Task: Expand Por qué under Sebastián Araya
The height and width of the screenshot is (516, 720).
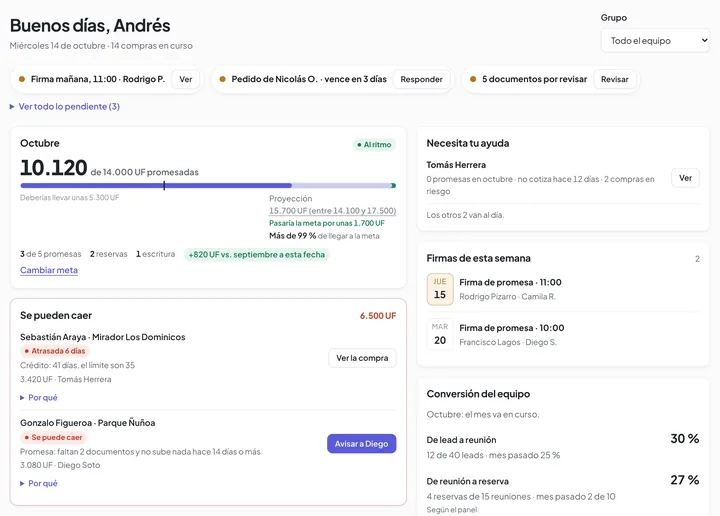Action: tap(39, 398)
